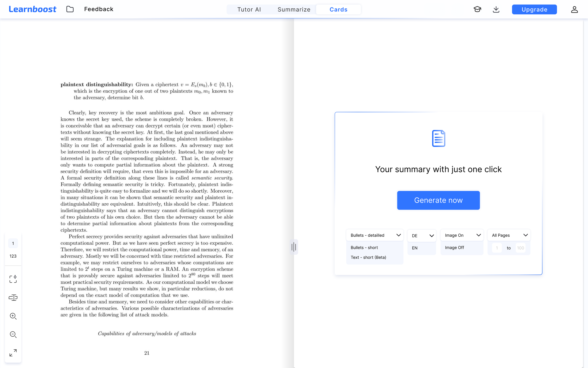This screenshot has width=588, height=368.
Task: Open the user account profile icon
Action: pyautogui.click(x=574, y=9)
